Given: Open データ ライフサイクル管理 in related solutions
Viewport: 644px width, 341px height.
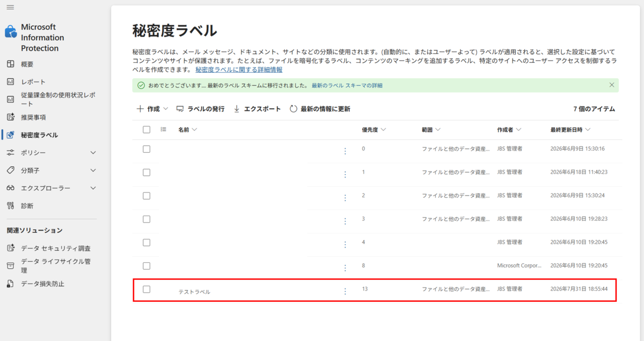Looking at the screenshot, I should (x=56, y=266).
